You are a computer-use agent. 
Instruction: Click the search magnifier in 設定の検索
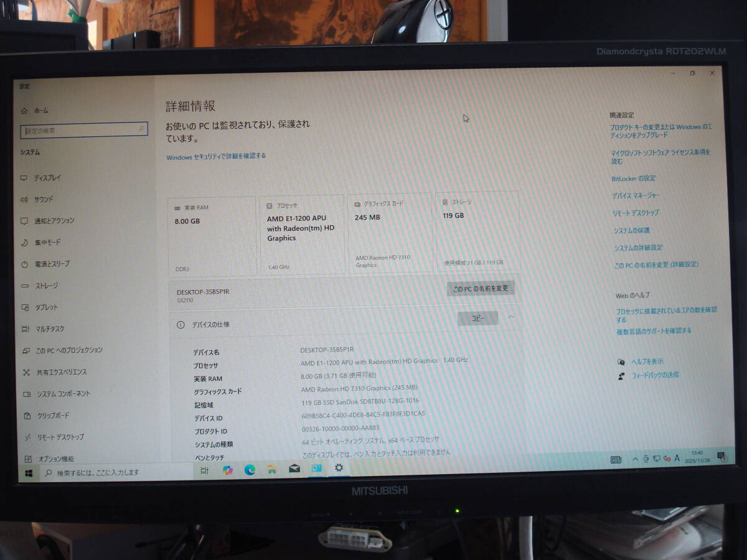[x=141, y=129]
